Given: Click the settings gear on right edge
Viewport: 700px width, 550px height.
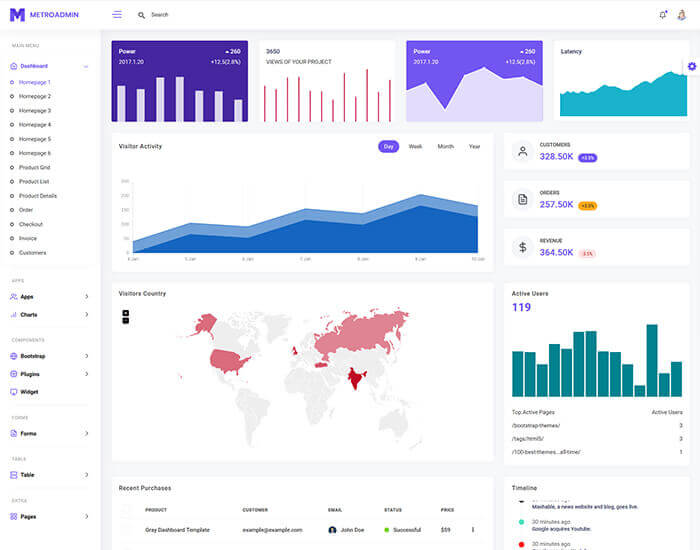Looking at the screenshot, I should pos(691,66).
